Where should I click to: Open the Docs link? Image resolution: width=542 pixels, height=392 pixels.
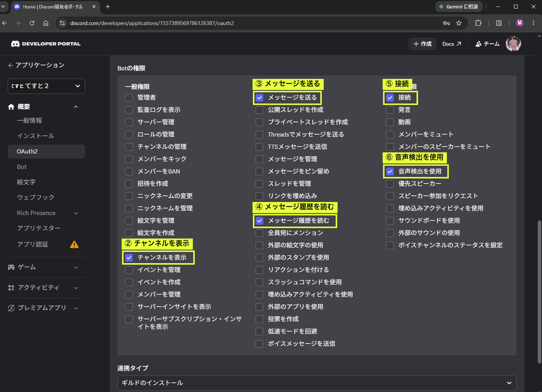452,44
